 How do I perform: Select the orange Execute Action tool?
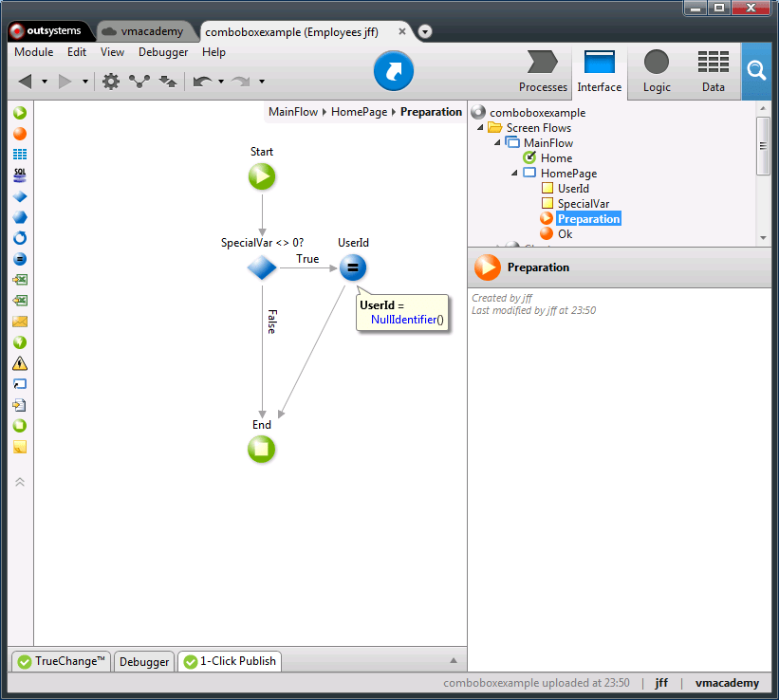[20, 134]
